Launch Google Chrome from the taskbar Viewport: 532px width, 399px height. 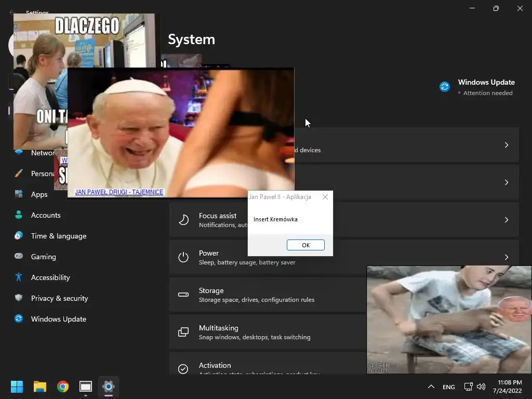[63, 387]
